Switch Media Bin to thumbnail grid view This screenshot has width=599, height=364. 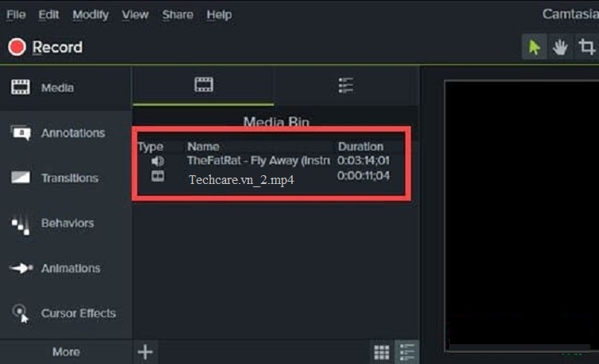[381, 352]
